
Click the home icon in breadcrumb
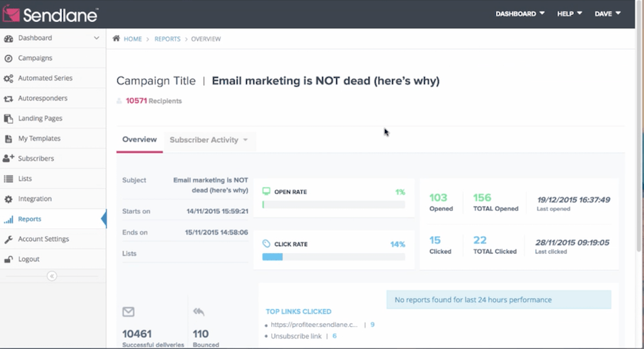tap(116, 38)
